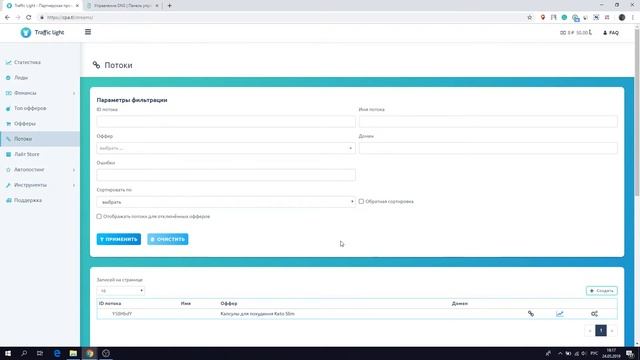This screenshot has height=360, width=640.
Task: Click the Поддержка chat icon
Action: click(x=8, y=200)
